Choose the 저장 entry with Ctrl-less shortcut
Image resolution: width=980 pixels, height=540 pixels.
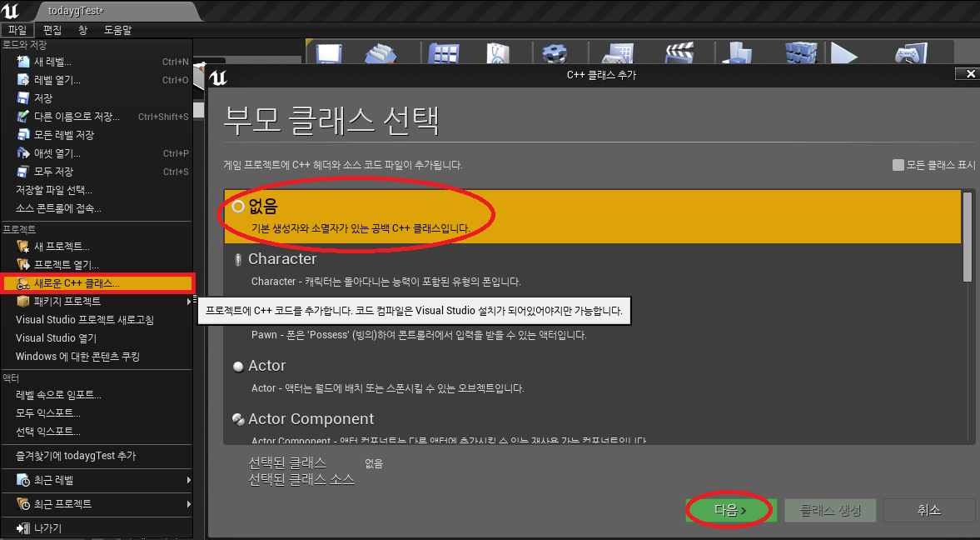97,98
